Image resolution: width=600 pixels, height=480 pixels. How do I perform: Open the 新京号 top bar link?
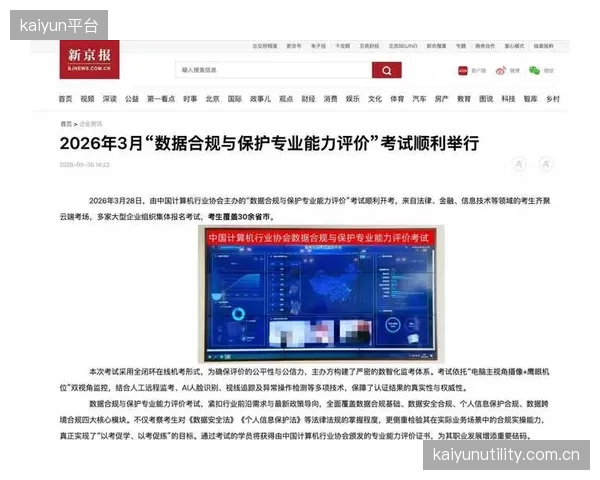(294, 46)
